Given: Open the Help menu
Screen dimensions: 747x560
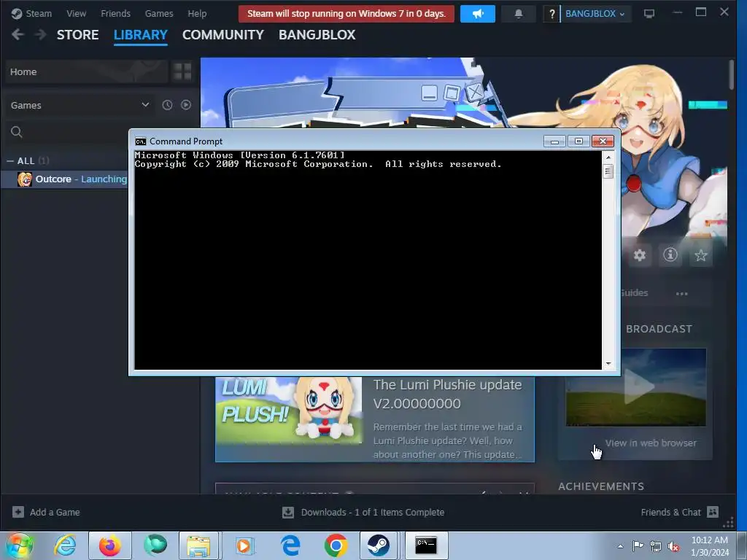Looking at the screenshot, I should (197, 14).
